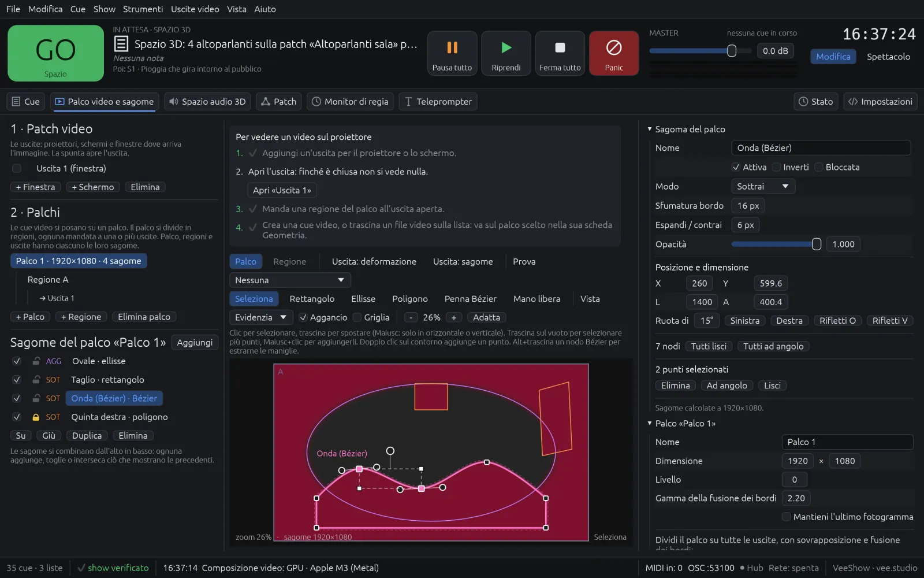Unlock the Quinta destra poligono padlock
The height and width of the screenshot is (578, 924).
click(x=36, y=417)
